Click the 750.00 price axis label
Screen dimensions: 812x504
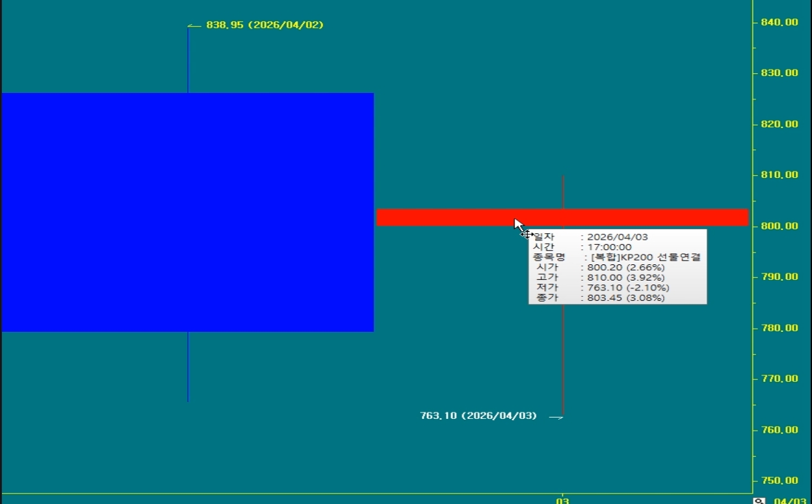[779, 481]
